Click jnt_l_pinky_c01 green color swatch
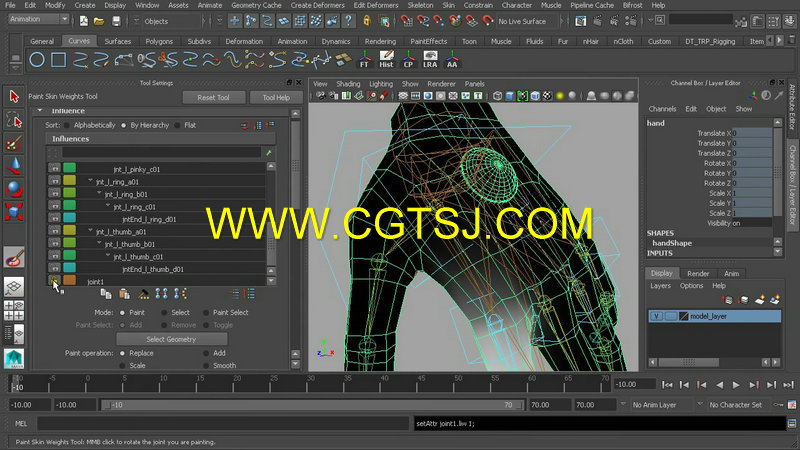This screenshot has height=450, width=800. click(x=69, y=167)
